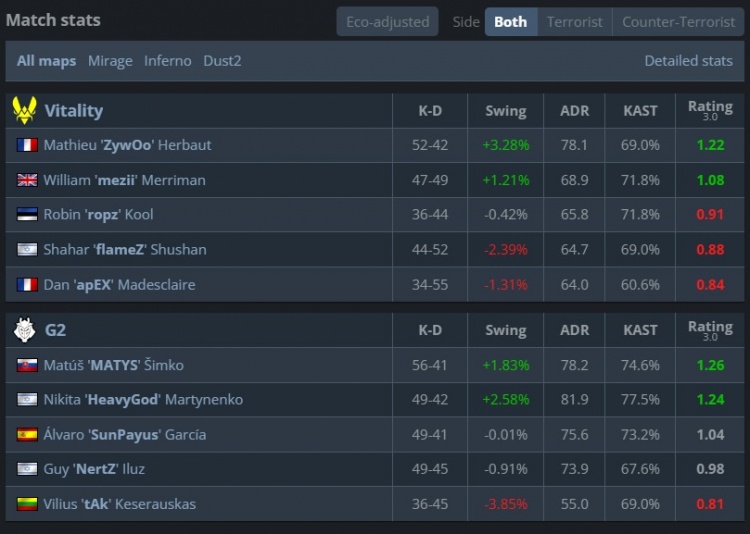Viewport: 750px width, 534px height.
Task: Select the Counter-Terrorist side filter
Action: pos(678,22)
